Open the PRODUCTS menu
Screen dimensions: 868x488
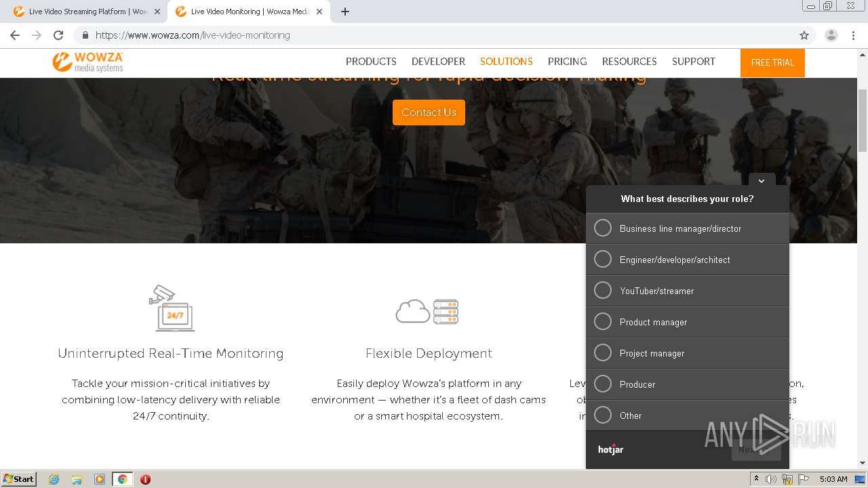coord(371,62)
